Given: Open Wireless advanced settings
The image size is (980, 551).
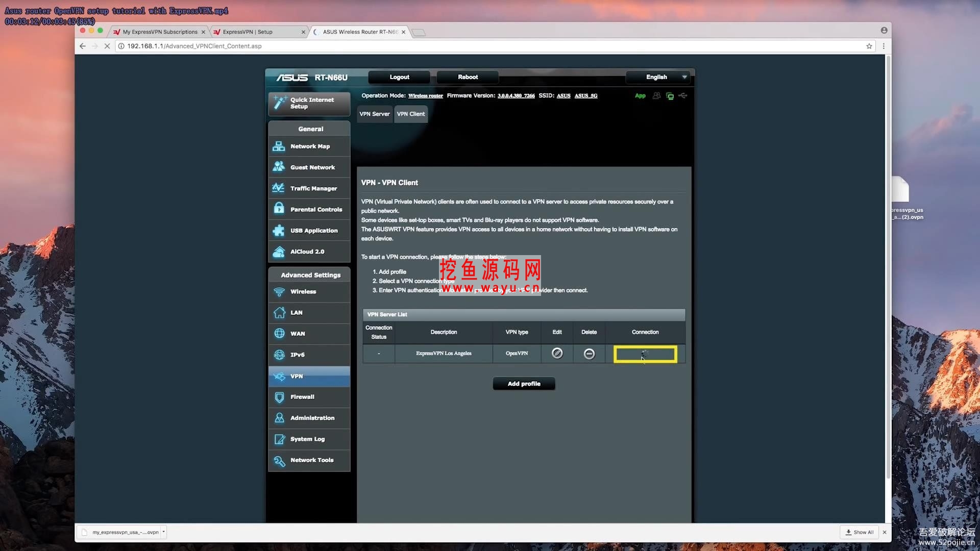Looking at the screenshot, I should point(309,292).
